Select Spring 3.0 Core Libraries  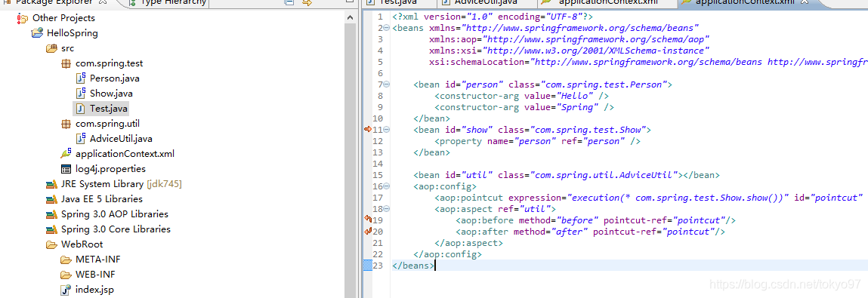coord(116,229)
